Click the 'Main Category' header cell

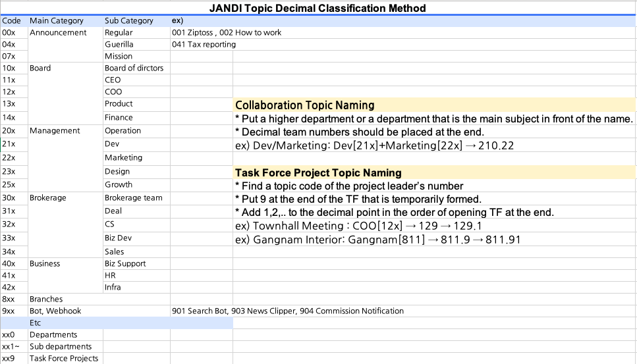coord(65,20)
